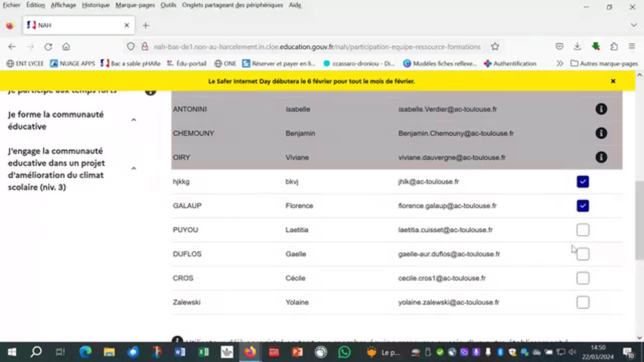View info for Viviane OIRY
This screenshot has width=644, height=362.
coord(601,157)
